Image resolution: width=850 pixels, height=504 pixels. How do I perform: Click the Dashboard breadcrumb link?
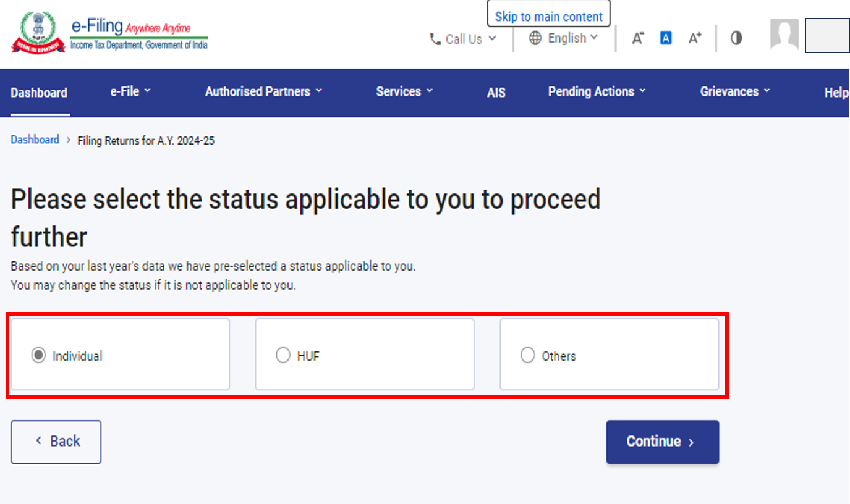click(35, 140)
